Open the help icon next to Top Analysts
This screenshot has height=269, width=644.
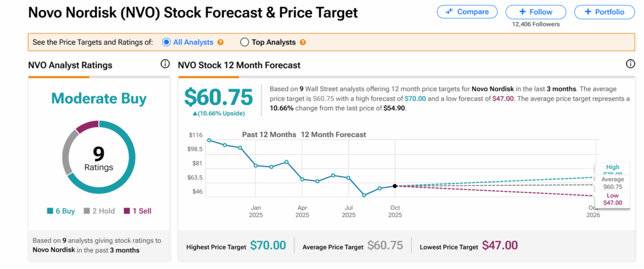(x=303, y=42)
